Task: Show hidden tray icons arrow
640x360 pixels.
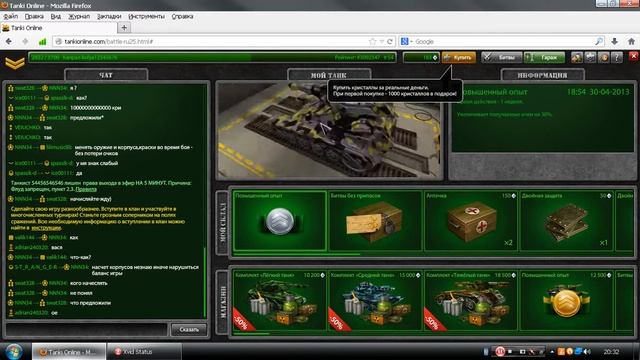Action: tap(552, 351)
